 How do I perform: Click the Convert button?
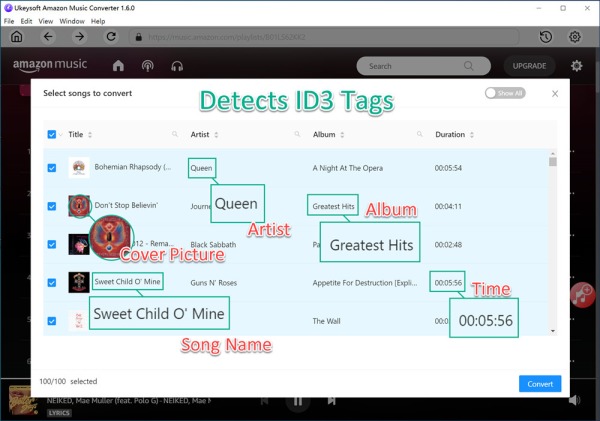540,384
